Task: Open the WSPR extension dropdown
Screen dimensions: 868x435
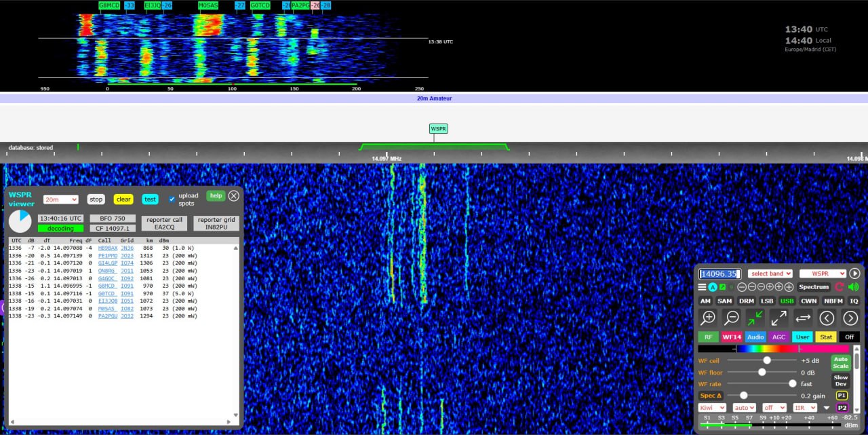Action: [x=823, y=273]
